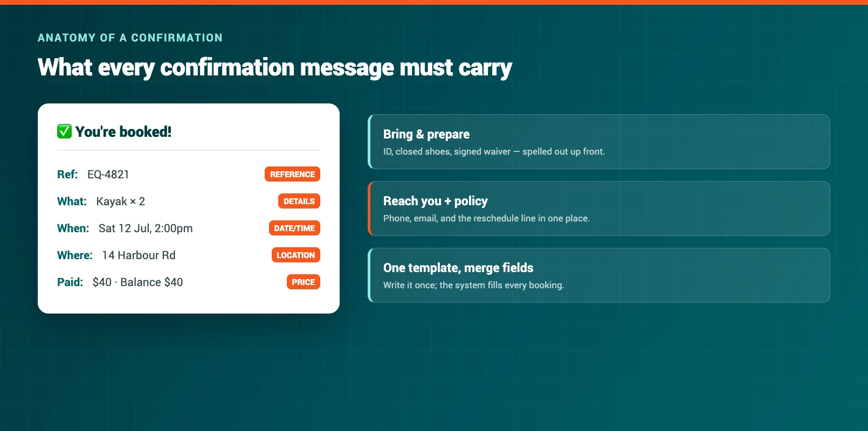Click the DETAILS badge

[x=299, y=201]
